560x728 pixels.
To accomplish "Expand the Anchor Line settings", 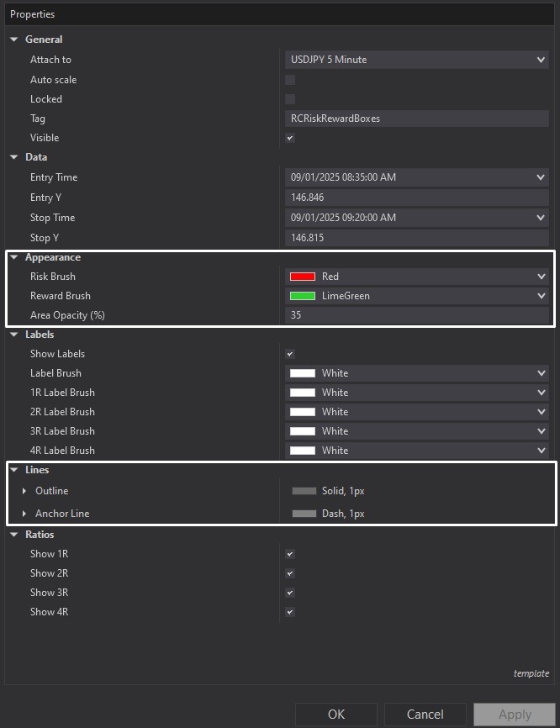I will coord(23,514).
